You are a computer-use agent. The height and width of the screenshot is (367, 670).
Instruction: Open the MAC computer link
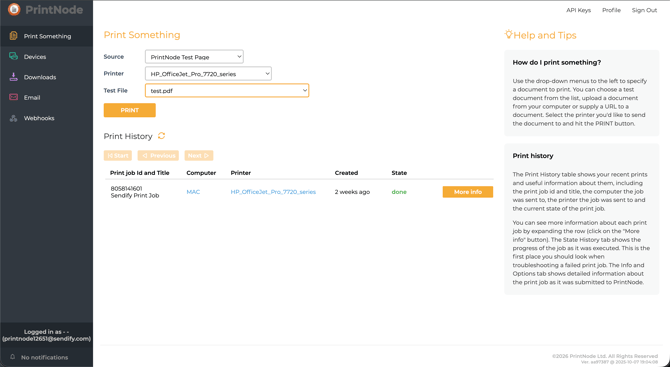pos(193,192)
